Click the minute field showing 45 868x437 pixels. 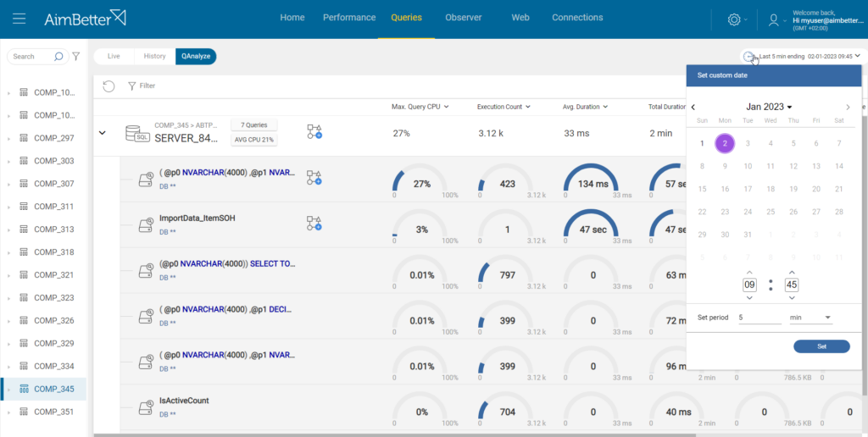[x=792, y=285]
